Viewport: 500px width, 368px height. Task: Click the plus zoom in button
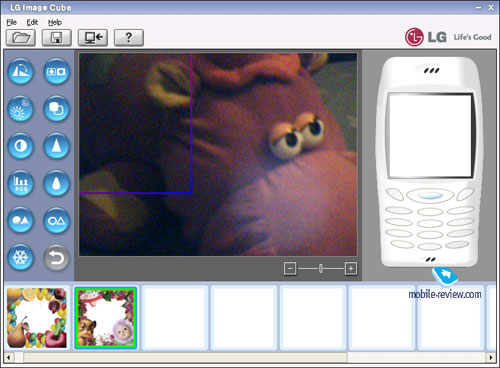[x=351, y=268]
